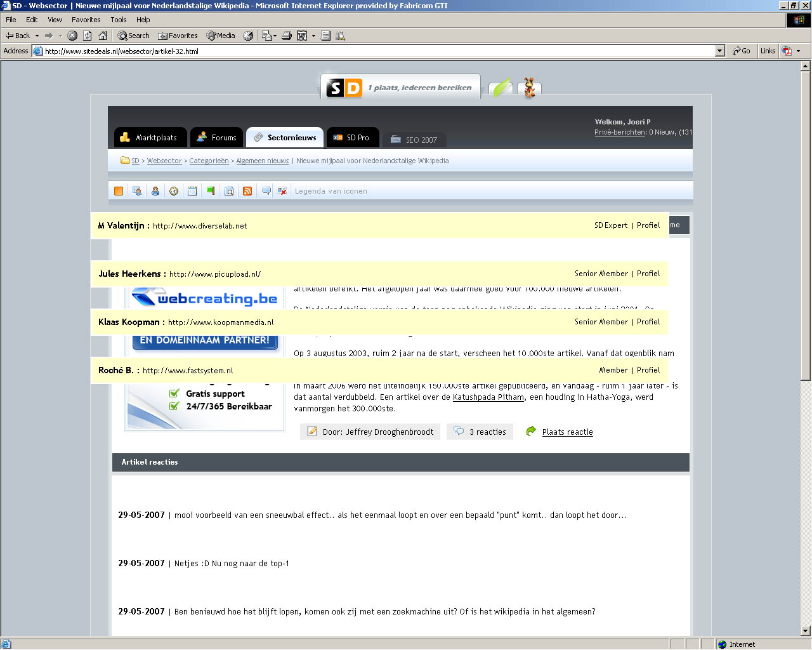Click the browser Forward arrow button
Screen dimensions: 812x650
tap(48, 36)
